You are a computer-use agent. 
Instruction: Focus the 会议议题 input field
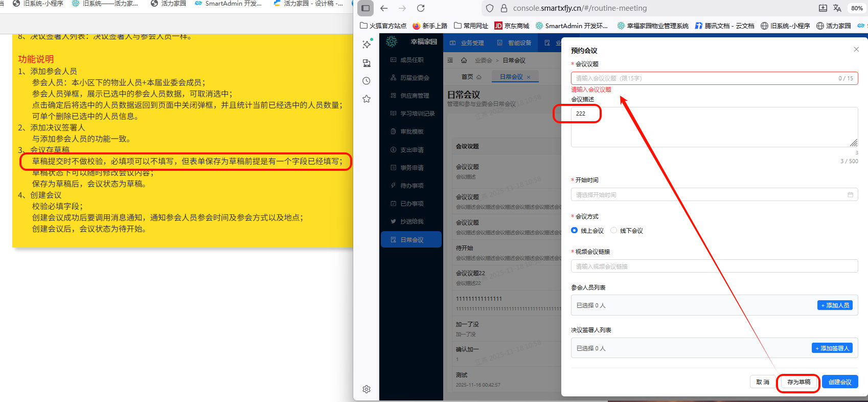point(714,78)
